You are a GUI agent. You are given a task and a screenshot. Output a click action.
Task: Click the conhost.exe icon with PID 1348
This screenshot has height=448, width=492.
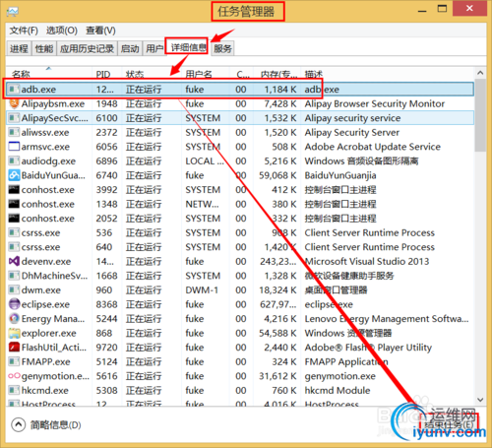click(x=14, y=204)
